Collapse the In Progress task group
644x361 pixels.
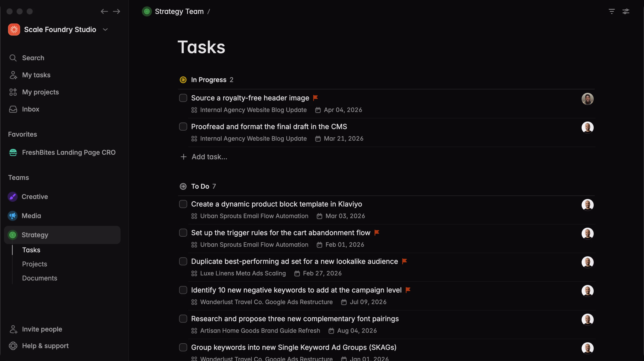click(183, 80)
